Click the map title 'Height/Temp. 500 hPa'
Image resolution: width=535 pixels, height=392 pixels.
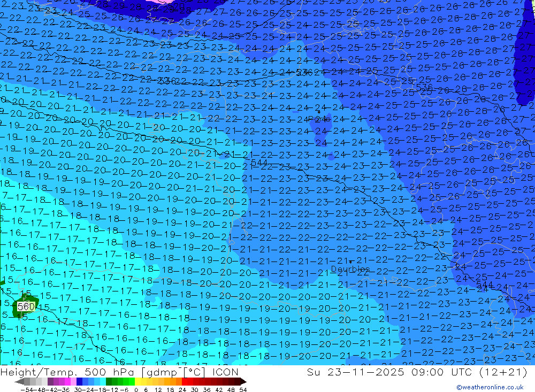(x=68, y=372)
